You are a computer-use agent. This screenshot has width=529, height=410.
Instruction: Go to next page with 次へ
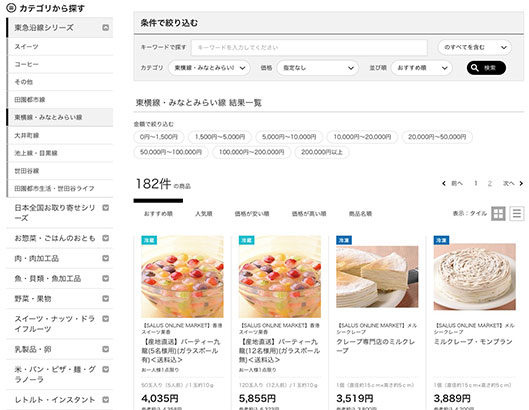click(x=513, y=183)
